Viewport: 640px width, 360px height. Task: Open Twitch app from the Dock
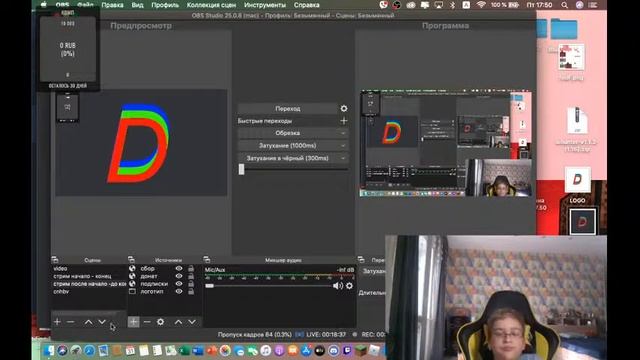coord(347,351)
